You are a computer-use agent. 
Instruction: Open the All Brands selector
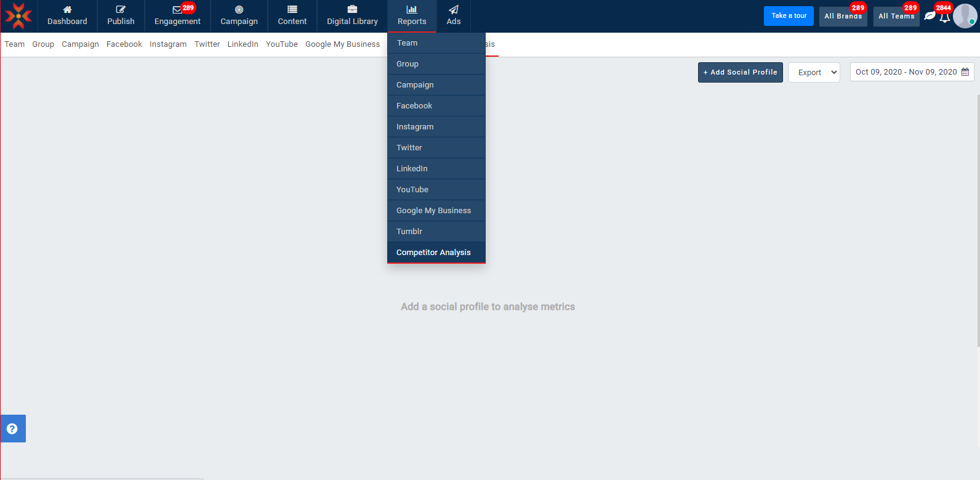[843, 16]
